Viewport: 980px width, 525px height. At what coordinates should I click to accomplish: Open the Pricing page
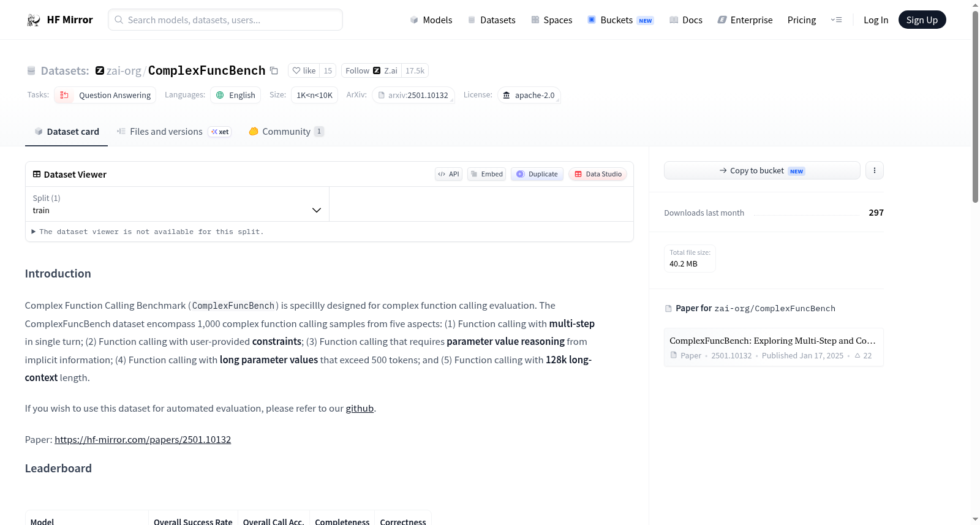pos(802,20)
